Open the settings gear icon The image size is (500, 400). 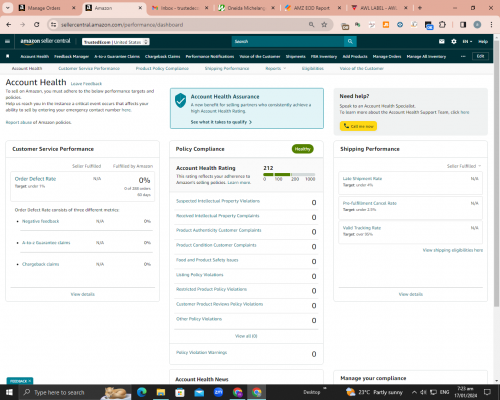coord(454,41)
